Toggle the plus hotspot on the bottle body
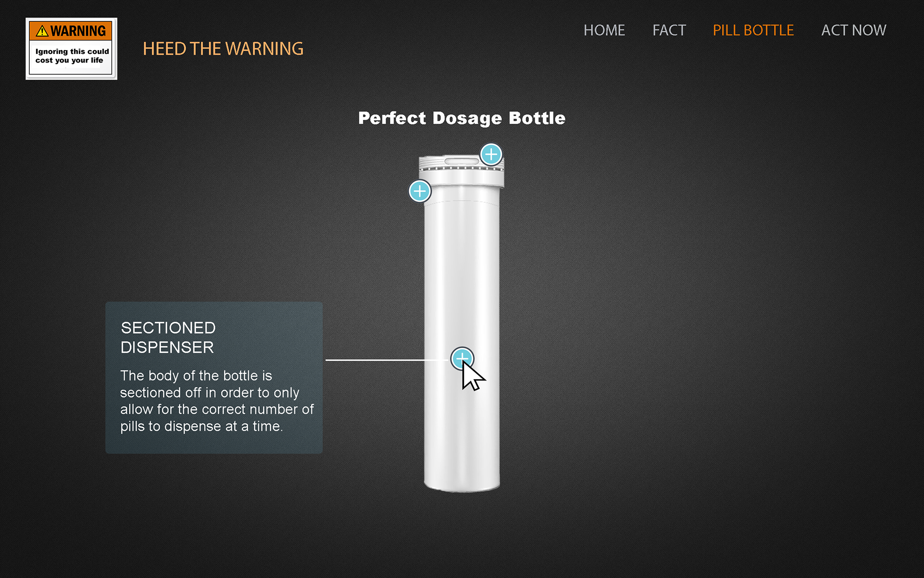The image size is (924, 578). 462,358
